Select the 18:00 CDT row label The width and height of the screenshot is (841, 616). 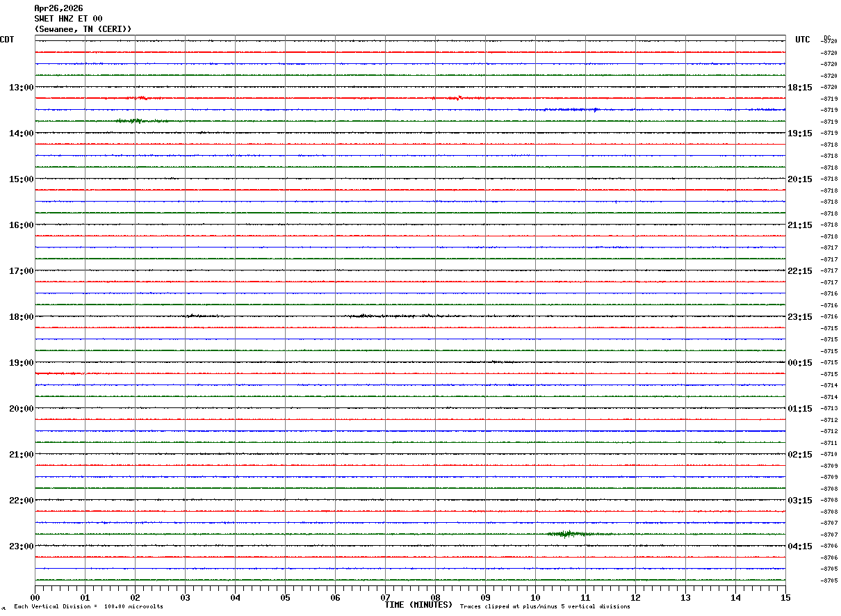point(21,317)
